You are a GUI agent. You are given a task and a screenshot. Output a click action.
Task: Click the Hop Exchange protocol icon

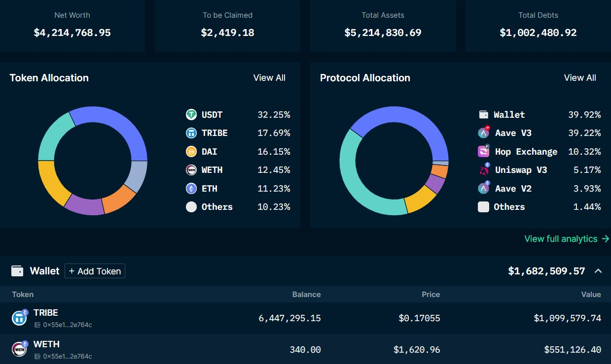(483, 151)
